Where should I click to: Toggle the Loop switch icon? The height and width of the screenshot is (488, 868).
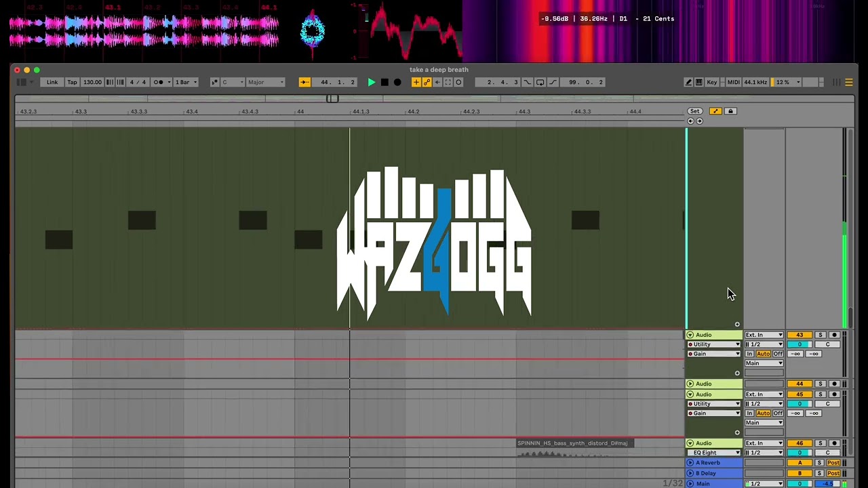[540, 82]
